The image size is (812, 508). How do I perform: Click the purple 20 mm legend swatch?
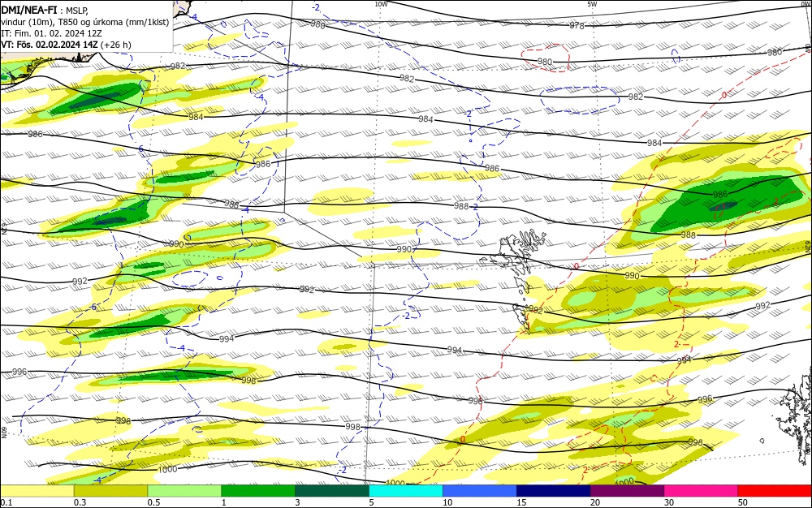tap(627, 491)
